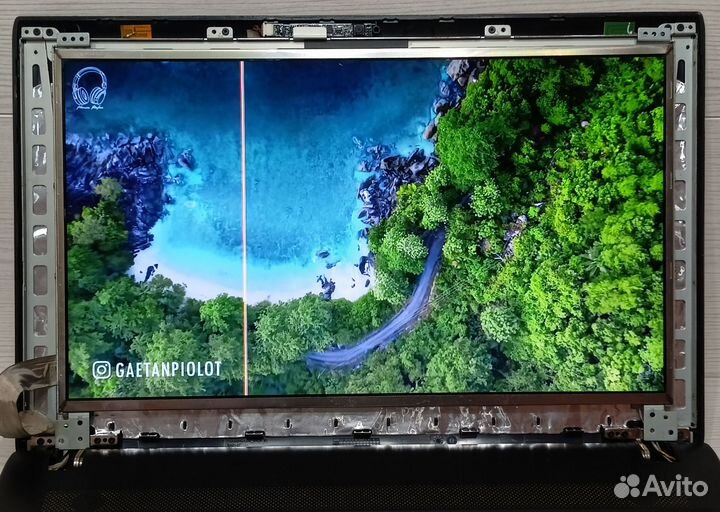The width and height of the screenshot is (720, 512).
Task: Click the vertical orange line on the display
Action: tap(243, 220)
